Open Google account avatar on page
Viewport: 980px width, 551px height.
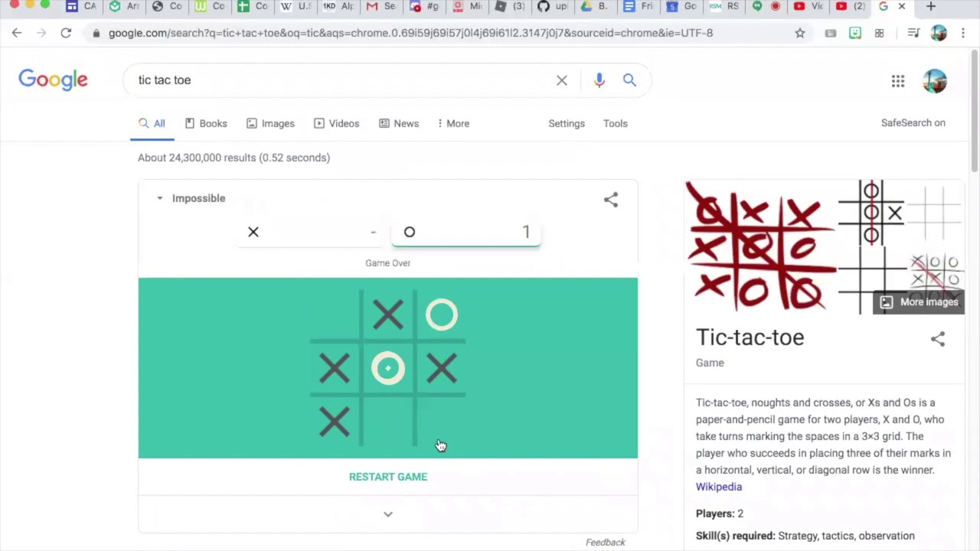(935, 81)
